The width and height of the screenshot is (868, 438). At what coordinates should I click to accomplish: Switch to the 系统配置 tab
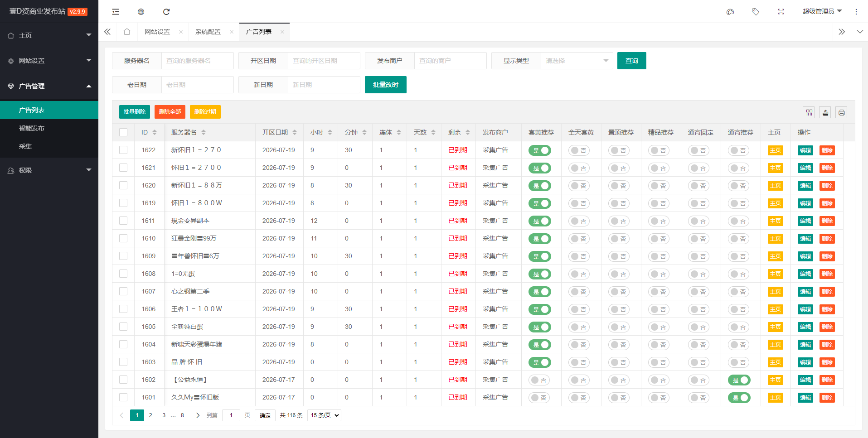(x=208, y=32)
